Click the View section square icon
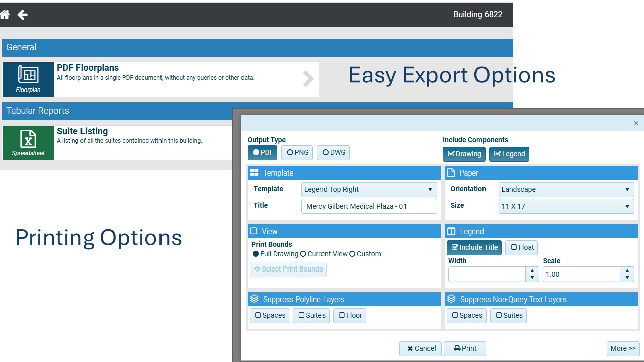 [254, 231]
